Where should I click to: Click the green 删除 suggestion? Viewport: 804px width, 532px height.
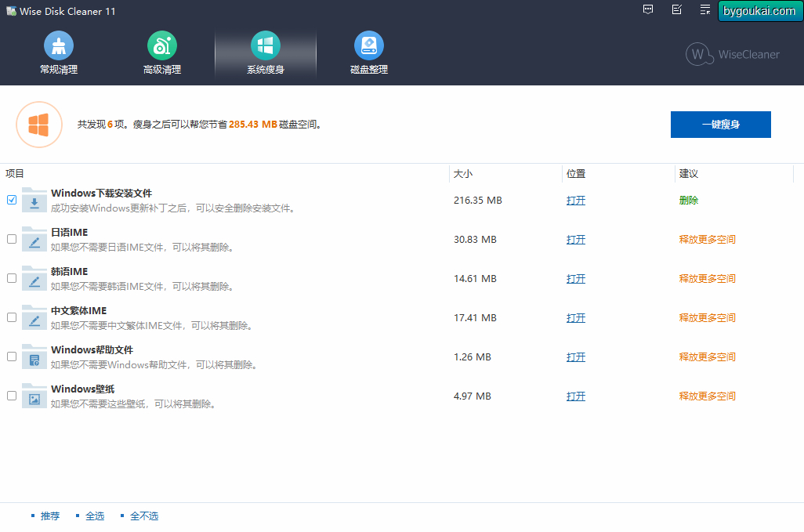[689, 201]
